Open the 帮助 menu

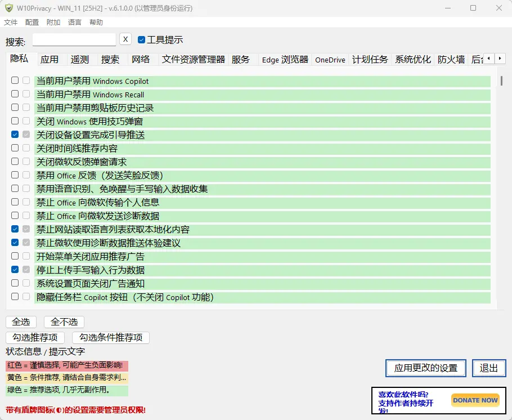tap(96, 22)
